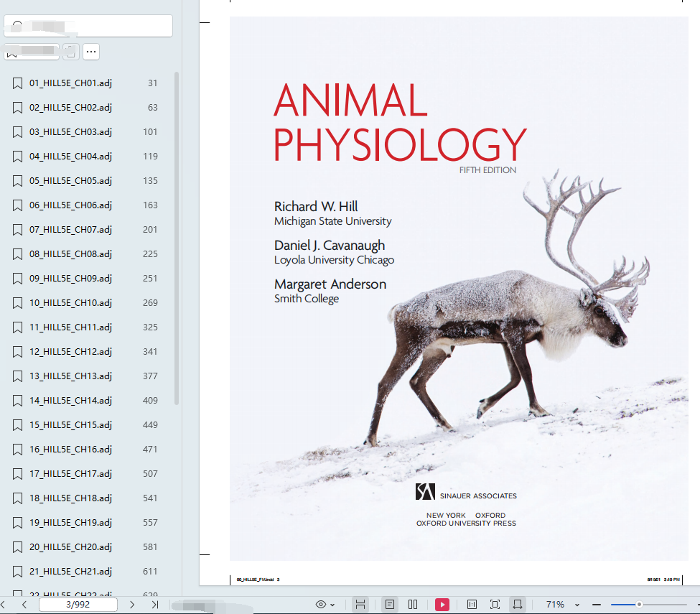Open bookmark 16_HILL5E_CH16.adj
This screenshot has width=700, height=614.
(70, 450)
